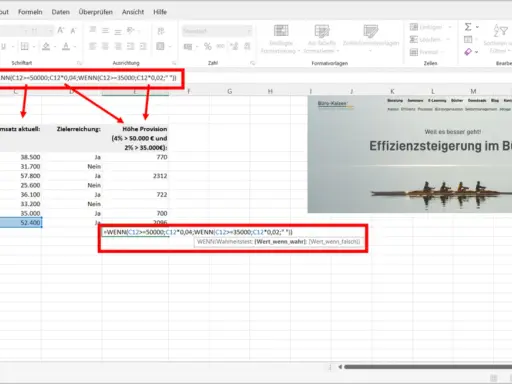Align cell content to the bottom
512x384 pixels.
click(x=118, y=31)
